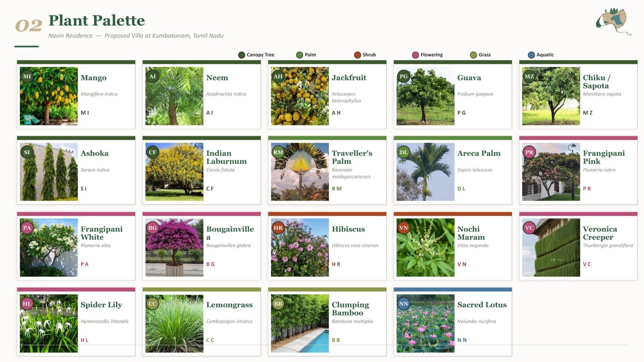
Task: Click the landscape logo in top corner
Action: coord(613,21)
